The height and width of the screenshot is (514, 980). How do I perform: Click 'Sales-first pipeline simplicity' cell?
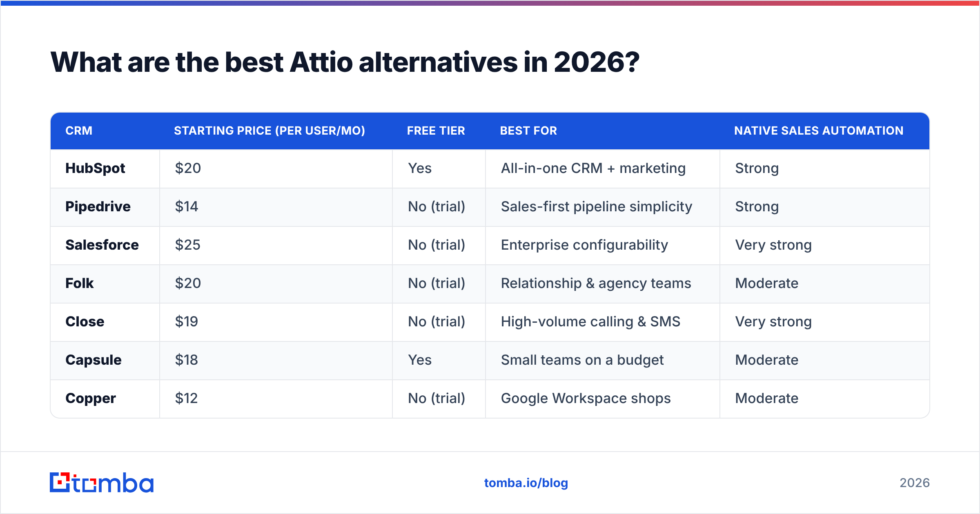point(597,206)
